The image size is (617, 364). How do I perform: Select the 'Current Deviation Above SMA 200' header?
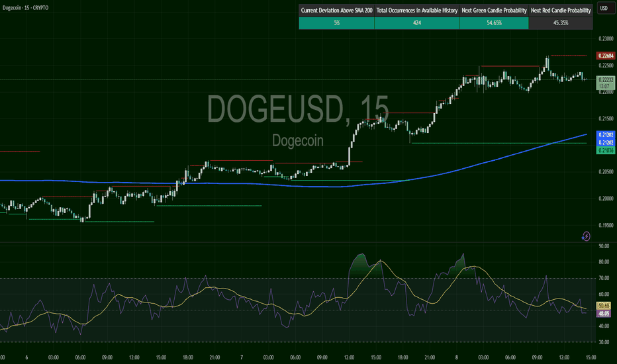pos(336,10)
